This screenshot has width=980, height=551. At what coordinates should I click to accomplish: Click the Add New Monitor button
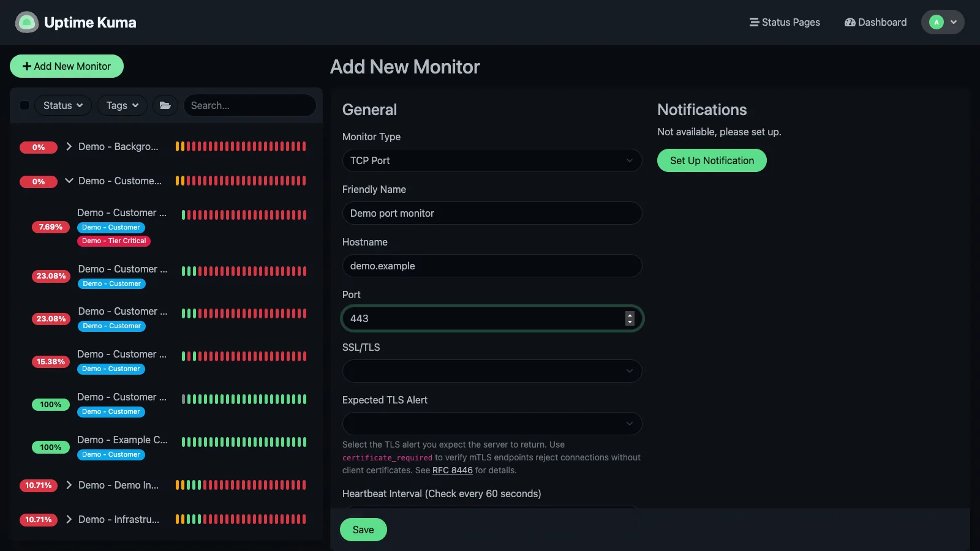(67, 66)
